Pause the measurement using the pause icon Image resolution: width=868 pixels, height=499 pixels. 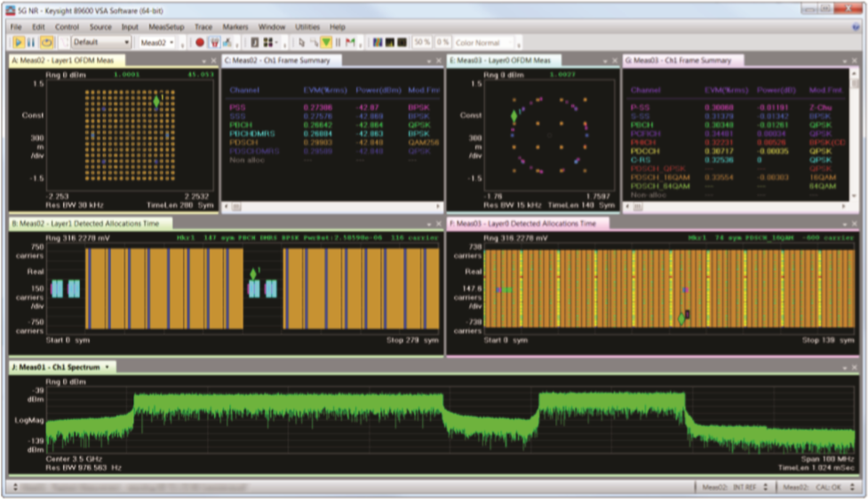coord(32,42)
